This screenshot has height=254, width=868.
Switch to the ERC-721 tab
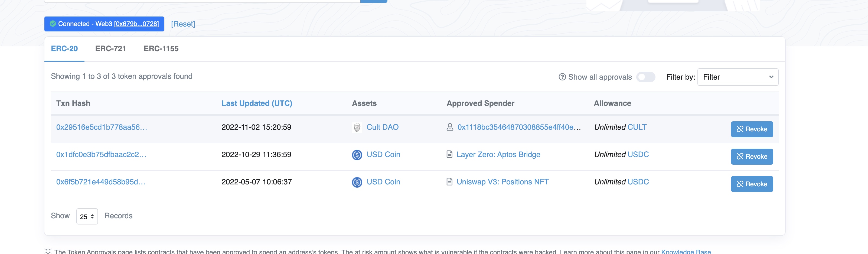pyautogui.click(x=110, y=48)
